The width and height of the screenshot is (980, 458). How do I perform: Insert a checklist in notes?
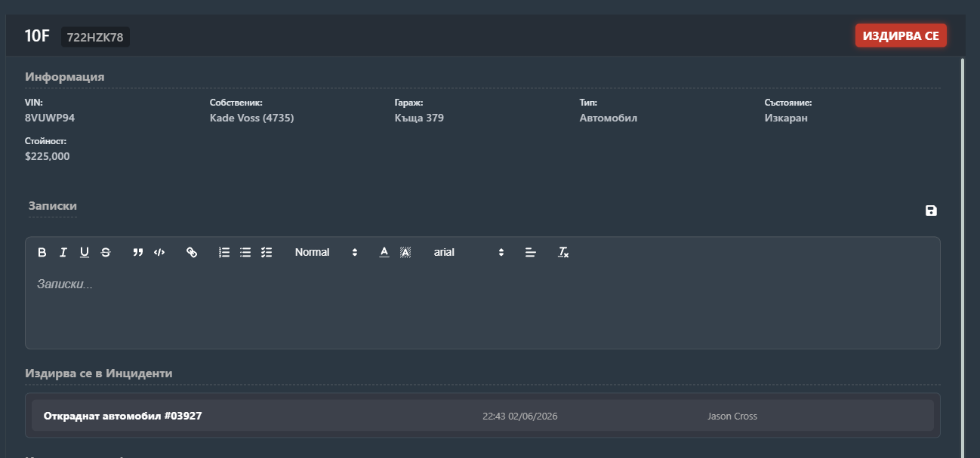(x=267, y=253)
